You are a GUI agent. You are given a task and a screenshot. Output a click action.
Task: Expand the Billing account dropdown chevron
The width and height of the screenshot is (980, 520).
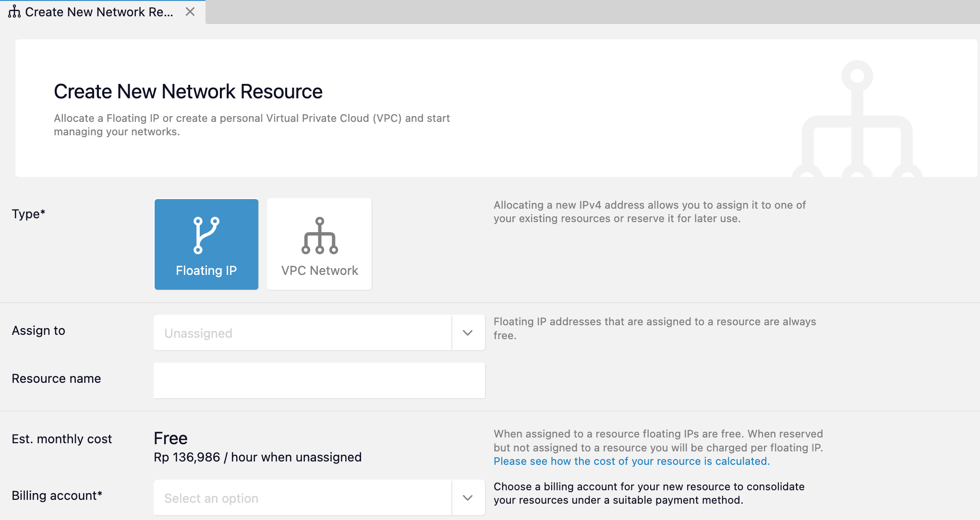468,497
